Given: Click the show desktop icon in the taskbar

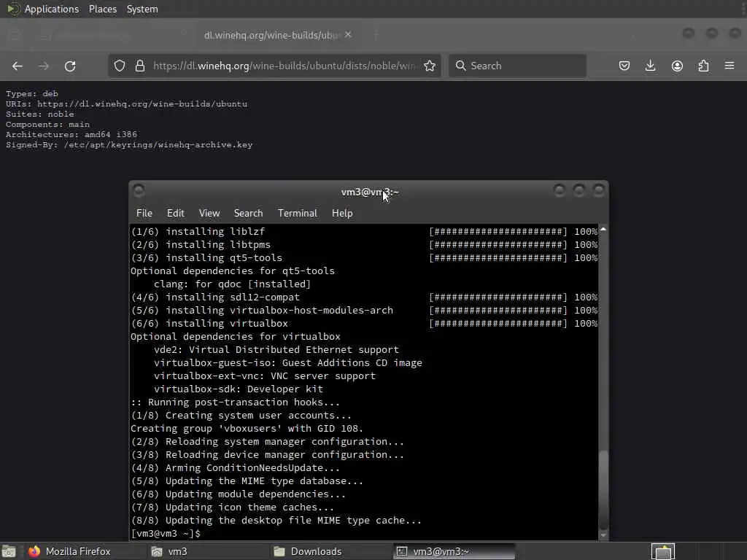Looking at the screenshot, I should point(9,551).
